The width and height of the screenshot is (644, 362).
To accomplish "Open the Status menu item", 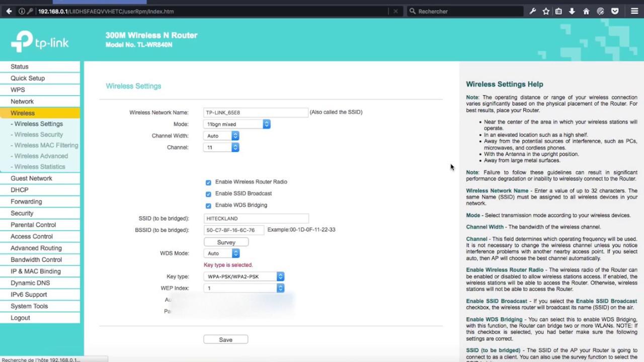I will 40,66.
